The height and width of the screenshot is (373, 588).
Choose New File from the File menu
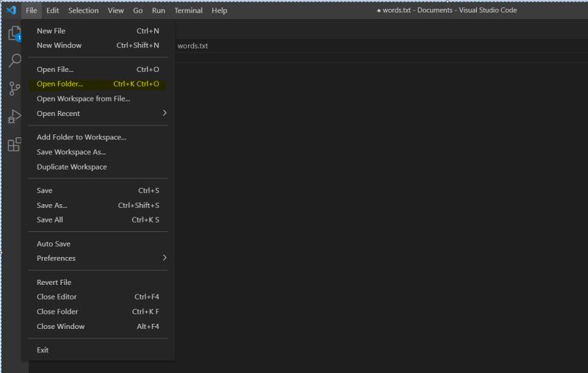[x=98, y=31]
